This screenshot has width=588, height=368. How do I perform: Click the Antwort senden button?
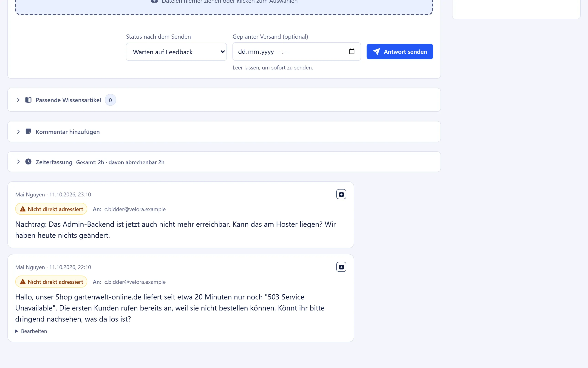[x=400, y=52]
